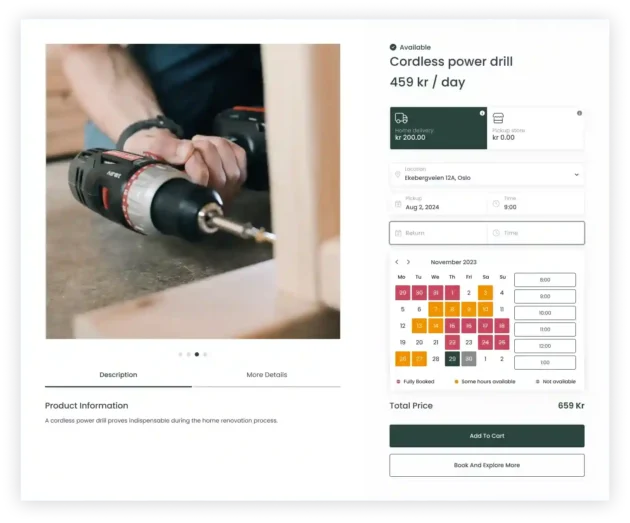Click the Location dropdown chevron arrow
Screen dimensions: 630x523
tap(577, 175)
